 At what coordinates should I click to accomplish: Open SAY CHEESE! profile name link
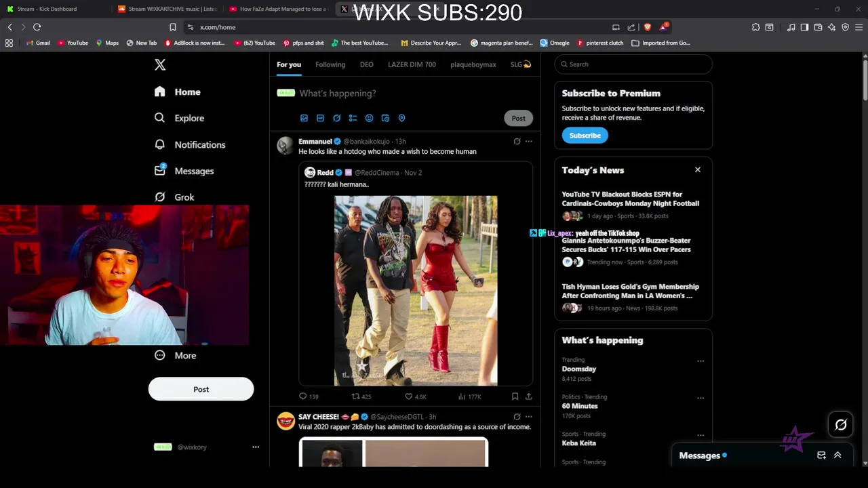319,417
